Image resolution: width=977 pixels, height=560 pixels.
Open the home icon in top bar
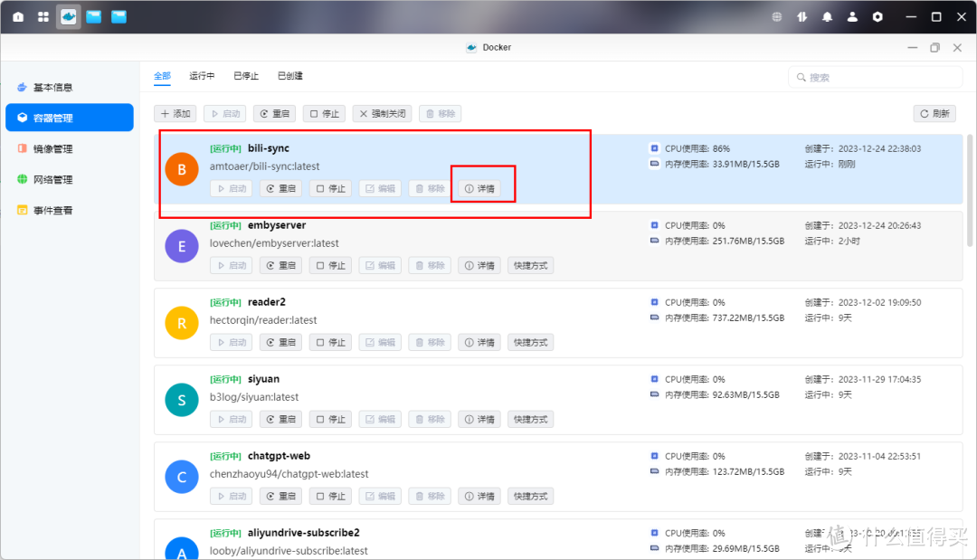point(18,17)
